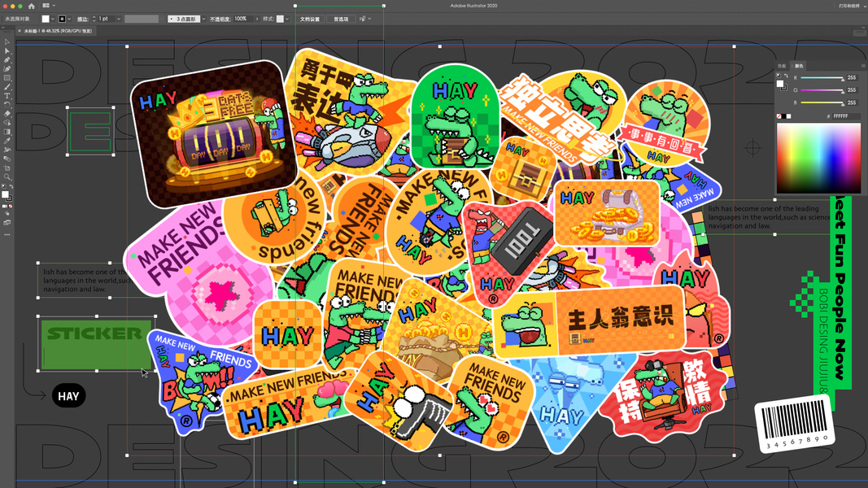Viewport: 868px width, 488px height.
Task: Adjust the B blue slider
Action: point(822,103)
